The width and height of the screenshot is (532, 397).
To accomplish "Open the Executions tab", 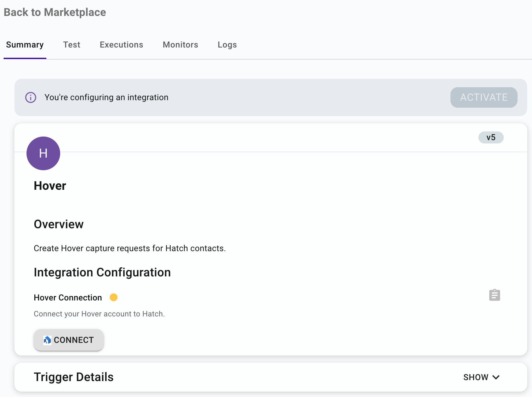I will [x=121, y=45].
